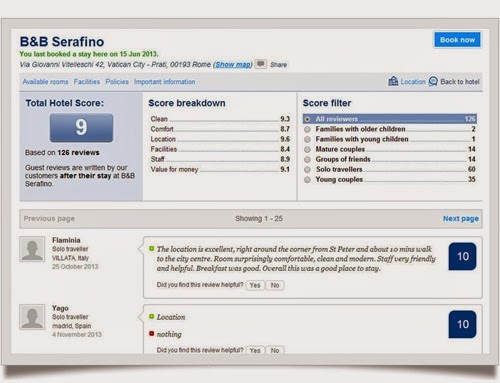
Task: Click Yago's avatar thumbnail
Action: pos(32,317)
